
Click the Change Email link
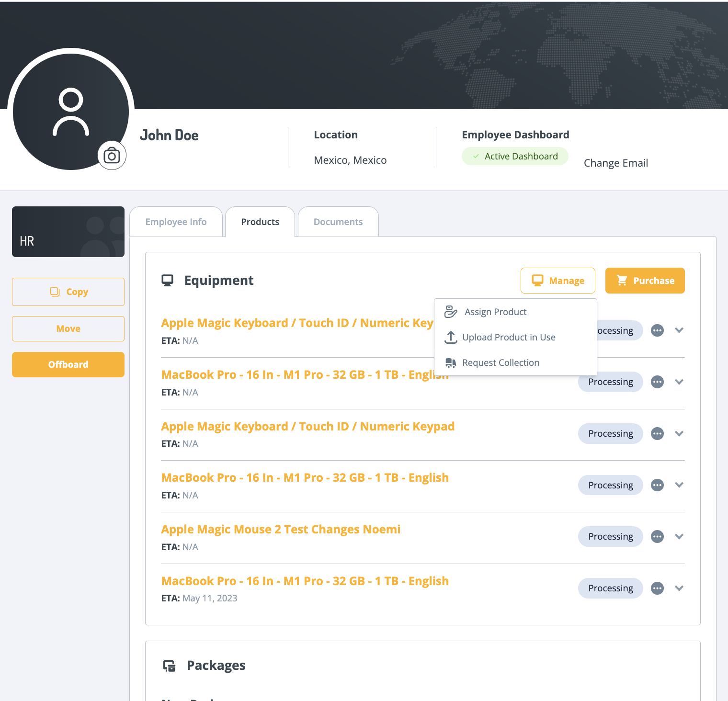(615, 163)
